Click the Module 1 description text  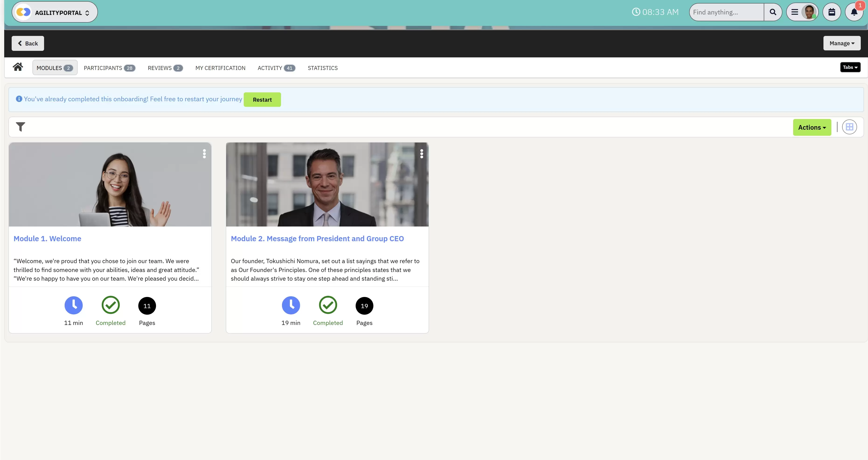(x=107, y=270)
